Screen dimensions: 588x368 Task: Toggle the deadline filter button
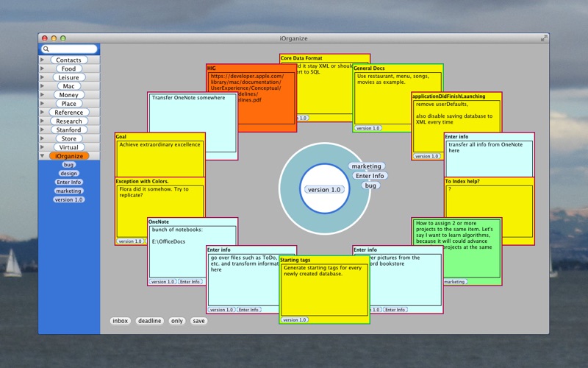pos(150,321)
